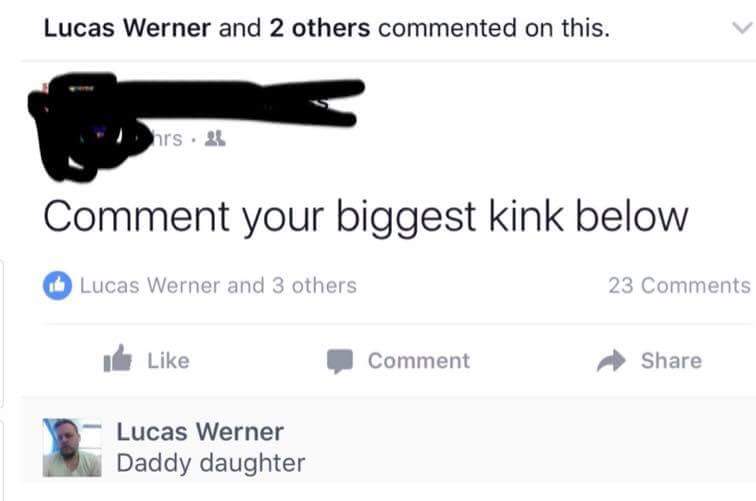756x501 pixels.
Task: Open the commenter's profile picture thumbnail
Action: coord(72,447)
